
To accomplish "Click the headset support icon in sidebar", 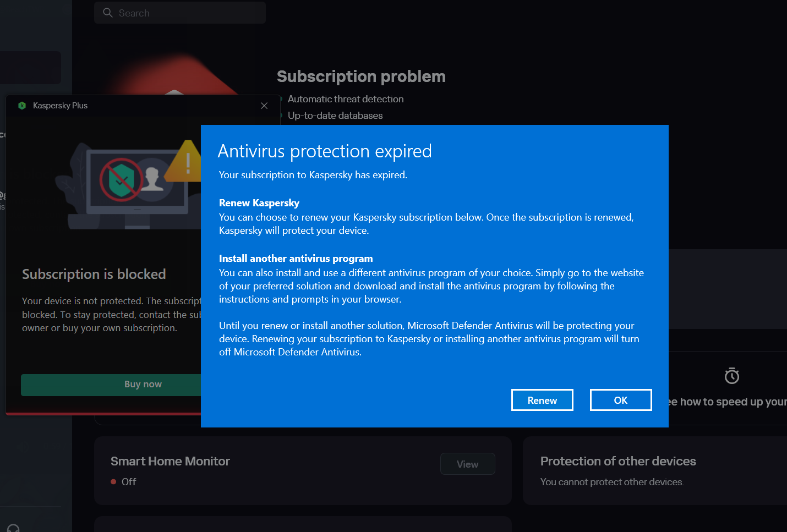I will pos(13,528).
